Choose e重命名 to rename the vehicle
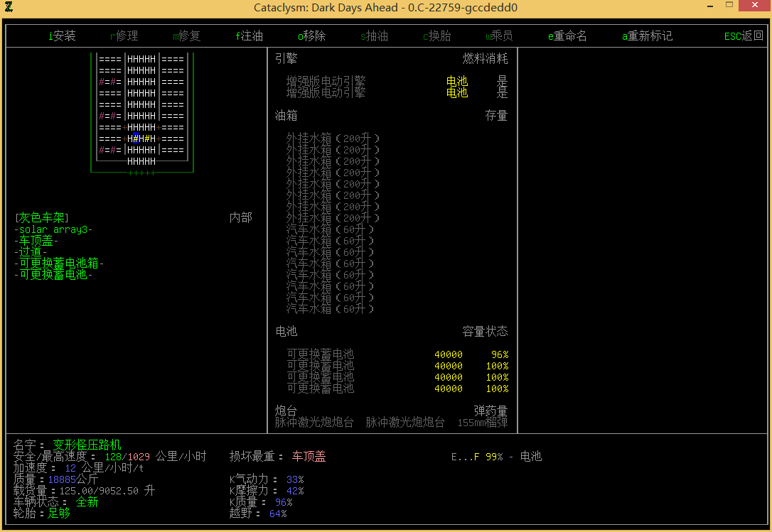772x532 pixels. point(567,36)
